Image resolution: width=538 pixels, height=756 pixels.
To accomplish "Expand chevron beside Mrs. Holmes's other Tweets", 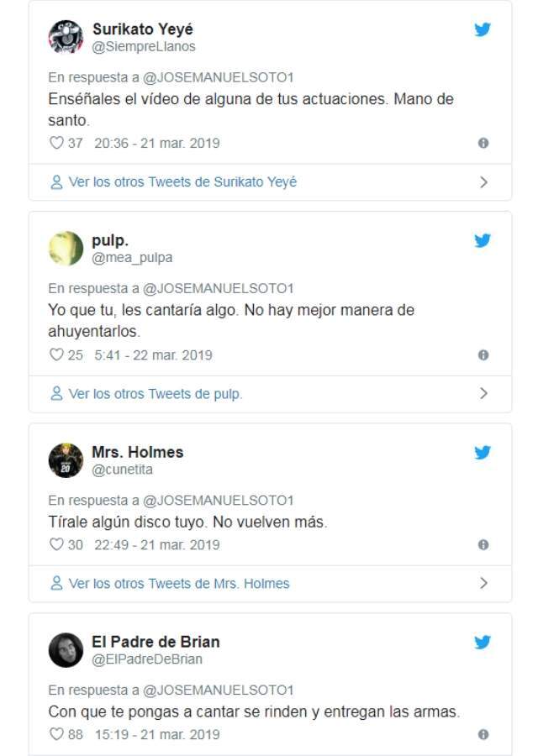I will (483, 583).
